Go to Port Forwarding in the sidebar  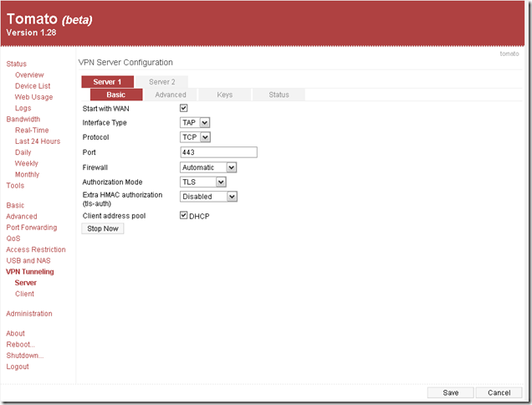[x=32, y=228]
